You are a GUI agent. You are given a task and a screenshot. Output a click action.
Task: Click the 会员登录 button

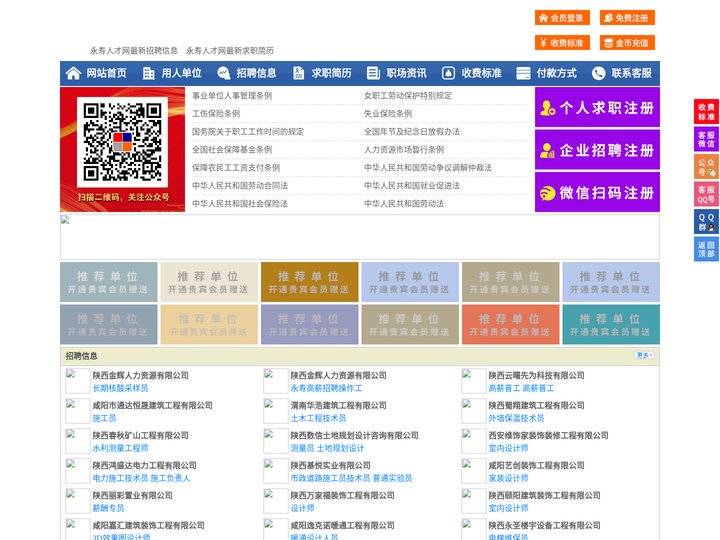(x=562, y=18)
